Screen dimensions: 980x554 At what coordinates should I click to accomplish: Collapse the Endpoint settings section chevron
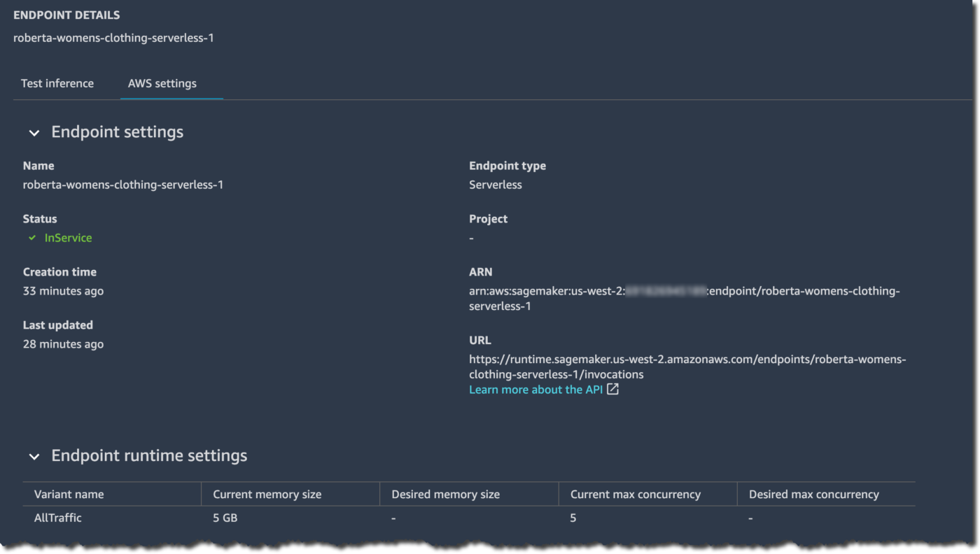point(34,133)
